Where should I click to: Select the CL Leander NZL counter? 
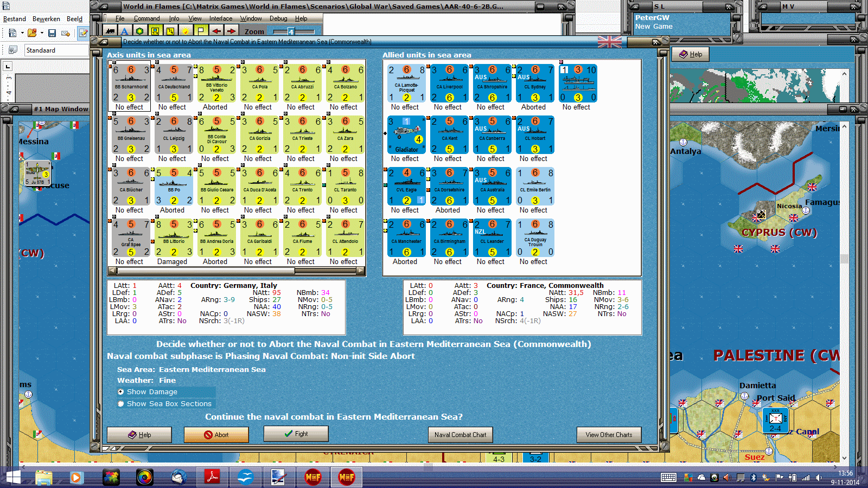(492, 238)
